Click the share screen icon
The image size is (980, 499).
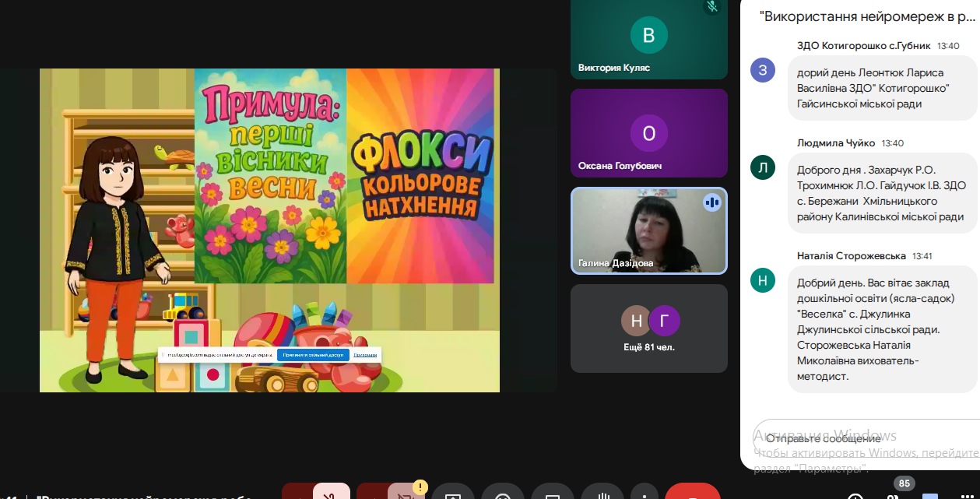pos(453,494)
